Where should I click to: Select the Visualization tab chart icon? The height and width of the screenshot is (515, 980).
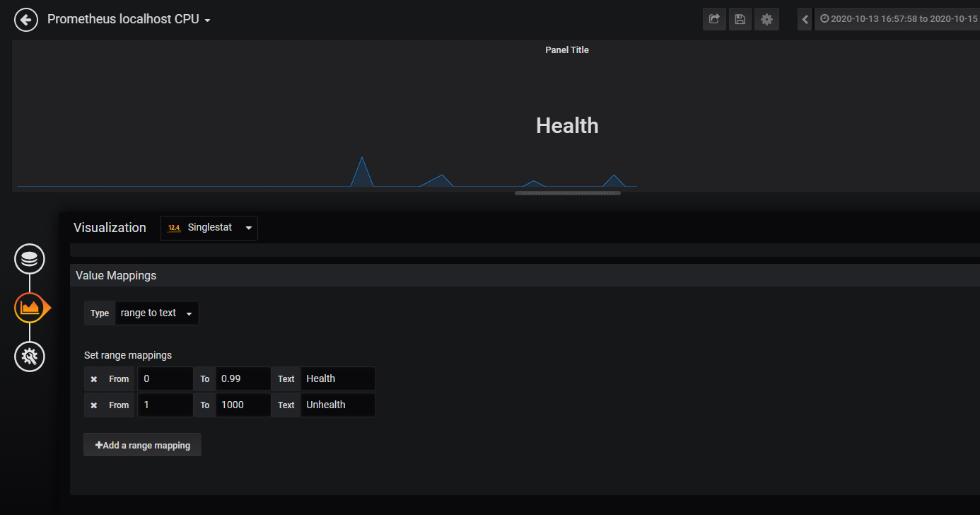pos(30,308)
